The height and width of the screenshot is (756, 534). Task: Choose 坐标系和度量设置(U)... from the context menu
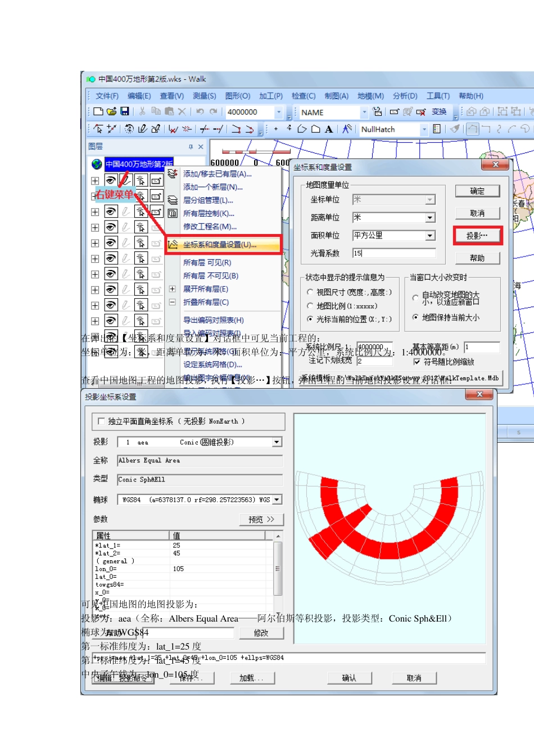click(x=224, y=245)
